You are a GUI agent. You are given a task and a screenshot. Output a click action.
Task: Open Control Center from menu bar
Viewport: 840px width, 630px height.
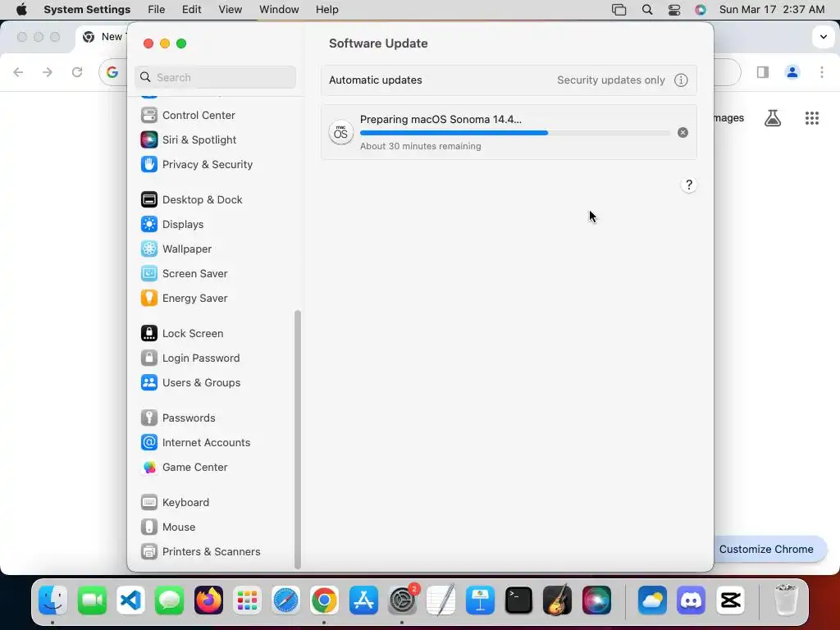[674, 10]
